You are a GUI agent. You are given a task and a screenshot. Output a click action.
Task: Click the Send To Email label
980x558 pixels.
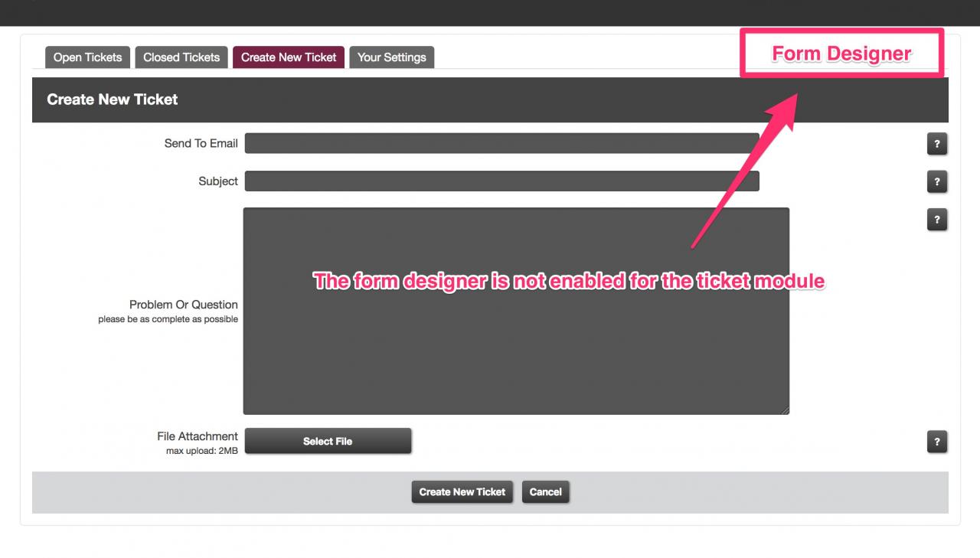pos(201,143)
